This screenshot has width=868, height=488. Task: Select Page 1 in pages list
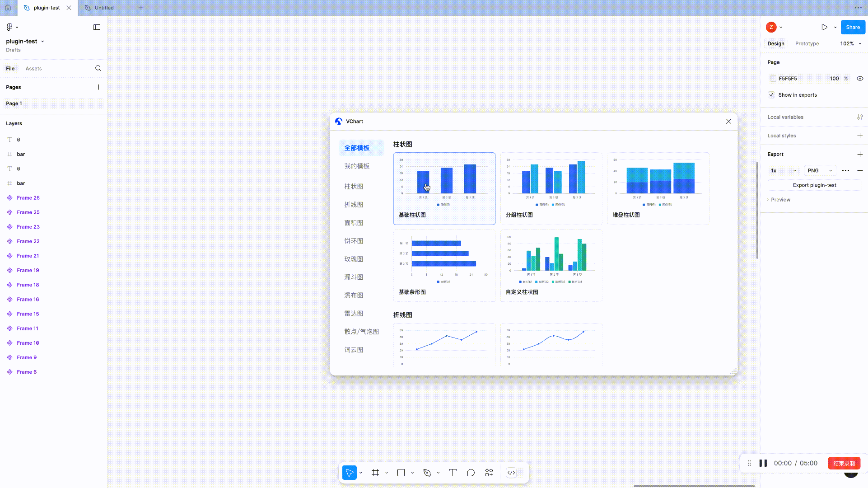[x=53, y=103]
